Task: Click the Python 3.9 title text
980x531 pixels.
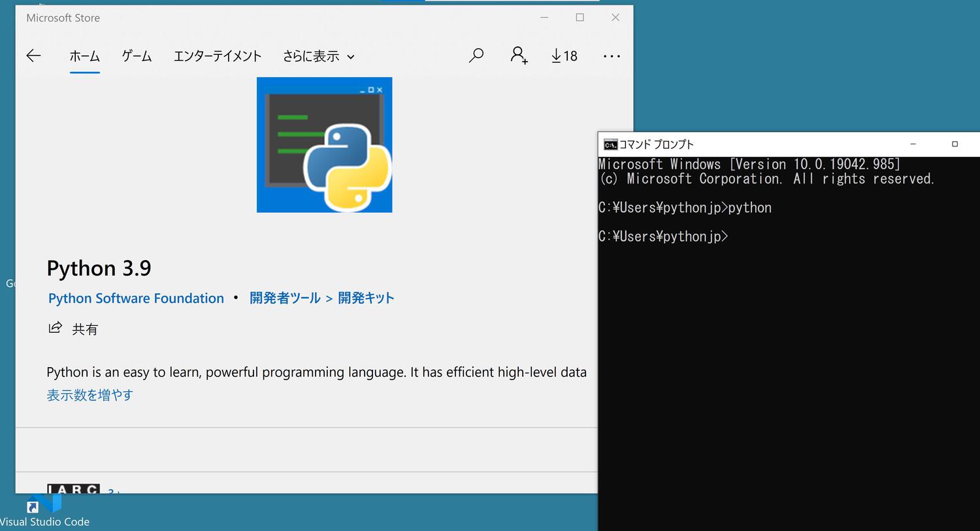Action: (x=99, y=268)
